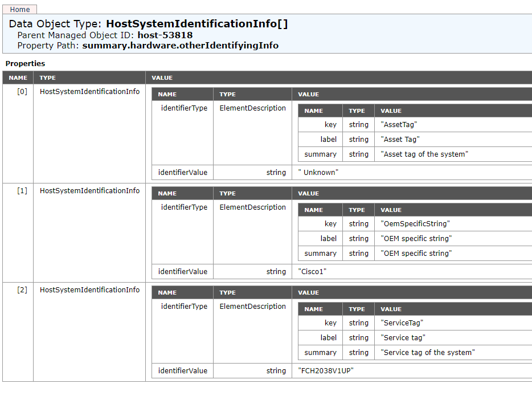
Task: Select the "OEM specific string" label
Action: coord(416,238)
